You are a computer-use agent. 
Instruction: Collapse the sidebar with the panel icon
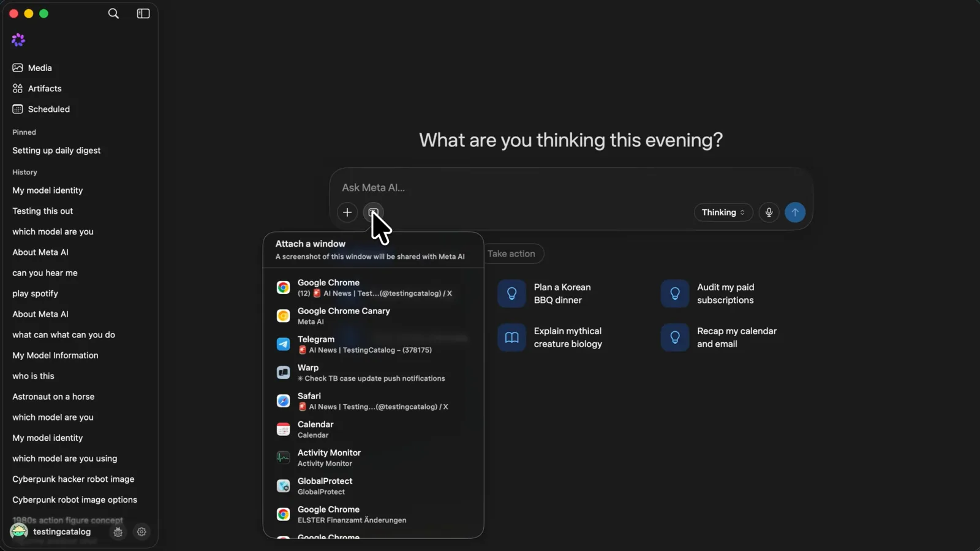click(143, 13)
